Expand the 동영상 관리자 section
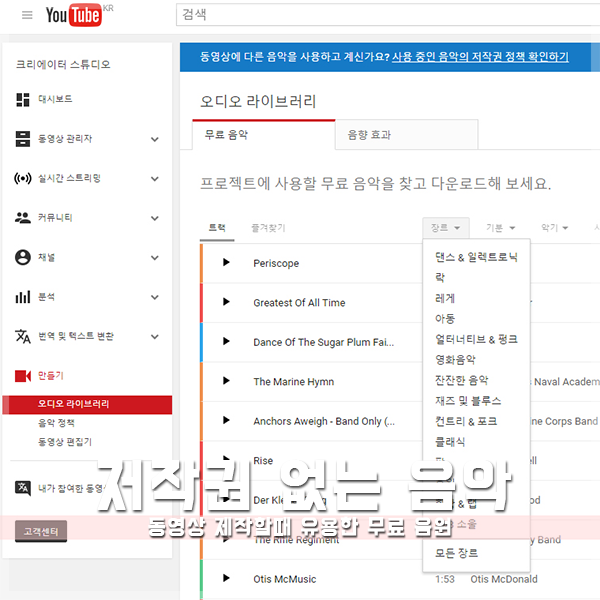 tap(155, 139)
